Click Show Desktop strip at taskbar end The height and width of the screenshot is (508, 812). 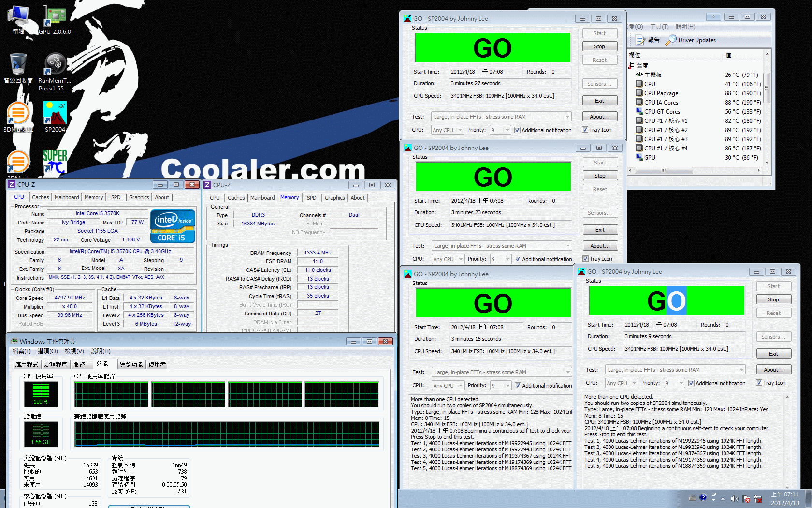[808, 498]
